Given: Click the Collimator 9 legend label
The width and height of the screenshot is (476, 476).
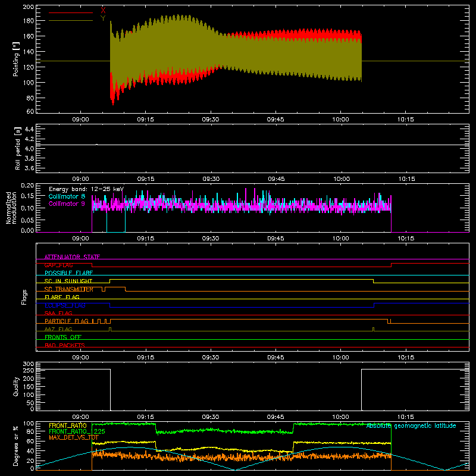Looking at the screenshot, I should [67, 203].
